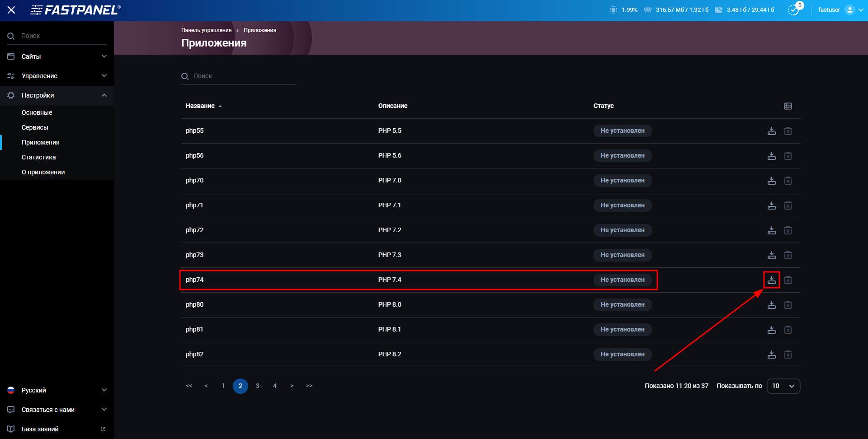Install PHP 7.4 using its download icon
Screen dimensions: 868x439
[772, 280]
